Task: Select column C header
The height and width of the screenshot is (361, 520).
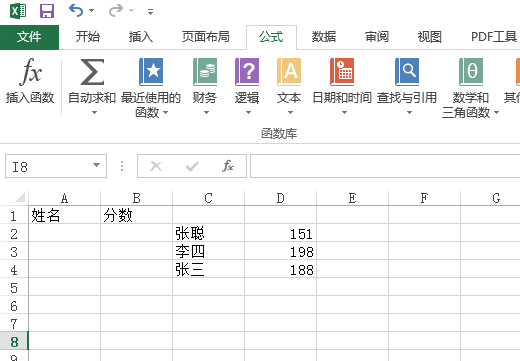Action: (209, 198)
